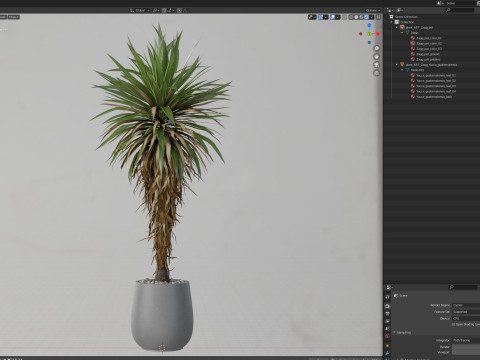Click the material icon of Zaag_pot_gravel

413,54
